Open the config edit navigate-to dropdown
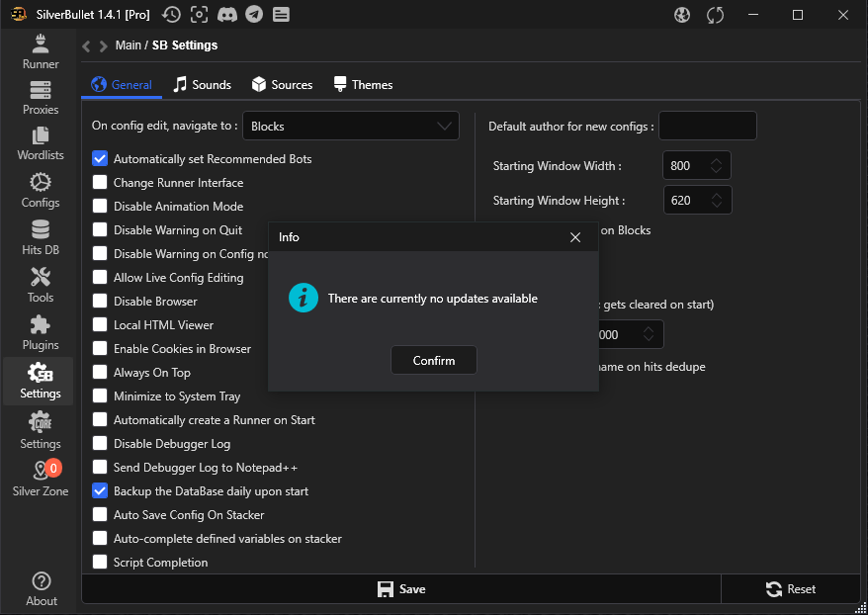The width and height of the screenshot is (868, 615). tap(351, 126)
